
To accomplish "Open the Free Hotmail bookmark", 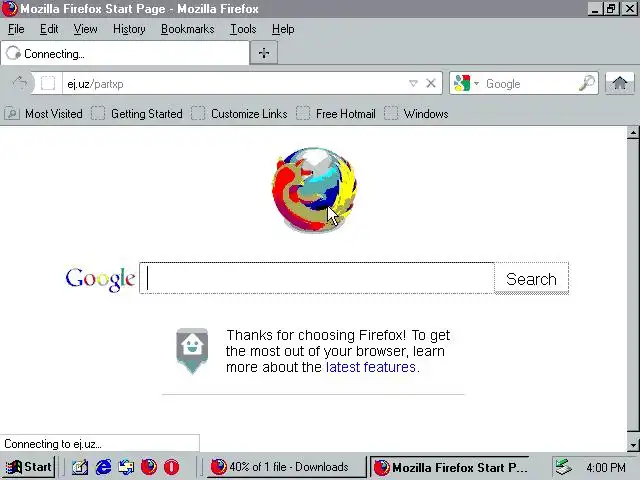I will coord(336,113).
